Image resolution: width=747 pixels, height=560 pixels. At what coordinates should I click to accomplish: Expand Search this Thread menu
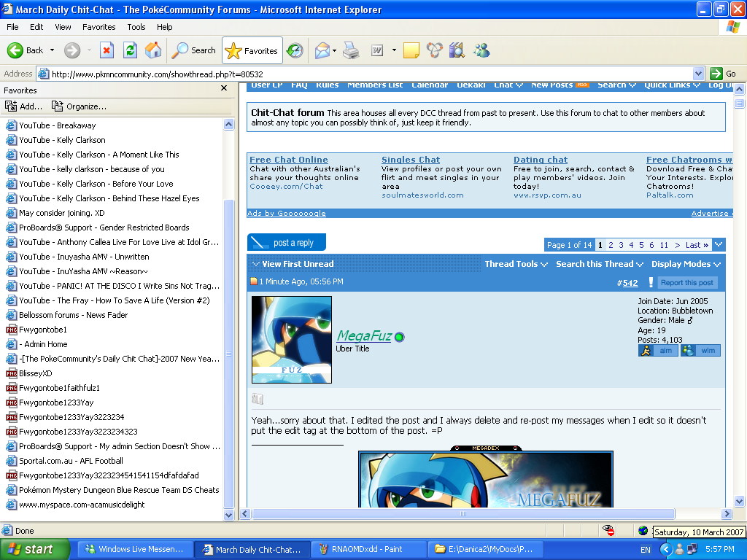600,264
